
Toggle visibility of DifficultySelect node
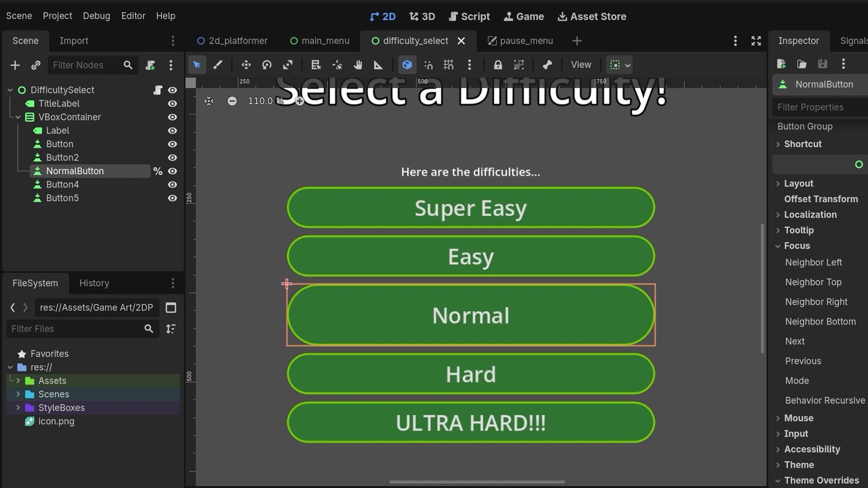(x=172, y=90)
